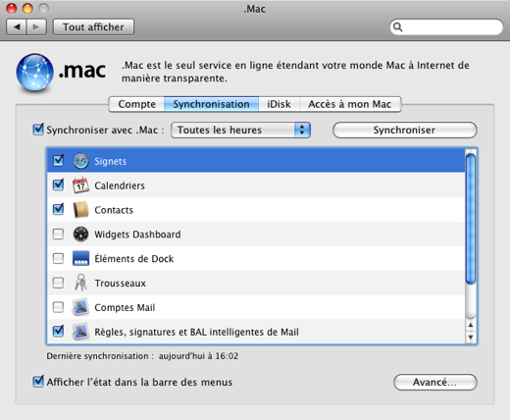Select Règles, signatures et BAL intelligentes de Mail label
This screenshot has width=510, height=420.
click(196, 332)
